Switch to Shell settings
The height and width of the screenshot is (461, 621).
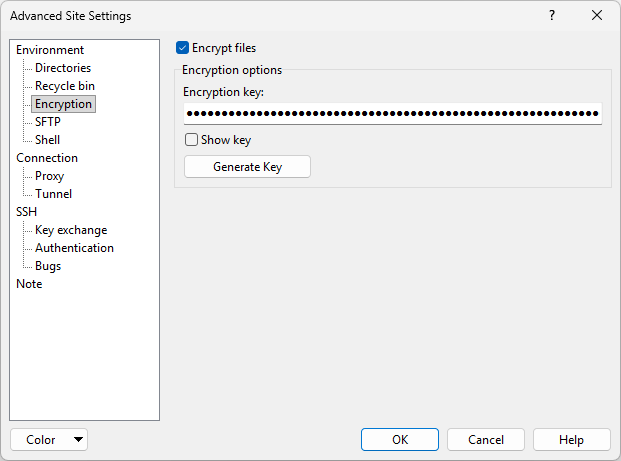(48, 140)
